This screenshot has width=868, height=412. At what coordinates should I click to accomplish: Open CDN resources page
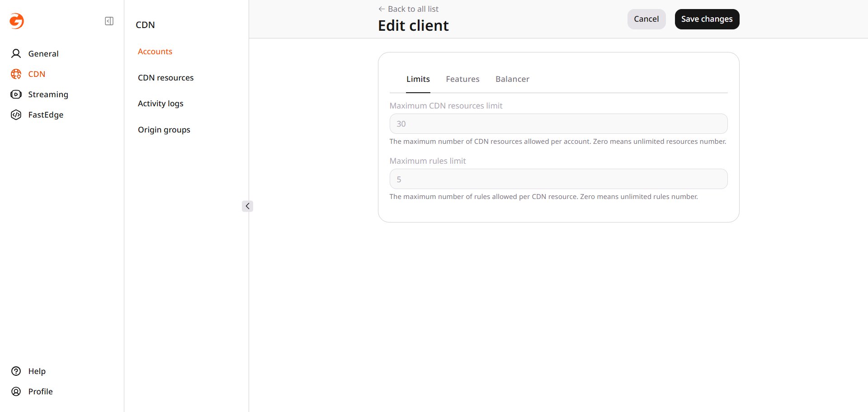click(x=165, y=78)
